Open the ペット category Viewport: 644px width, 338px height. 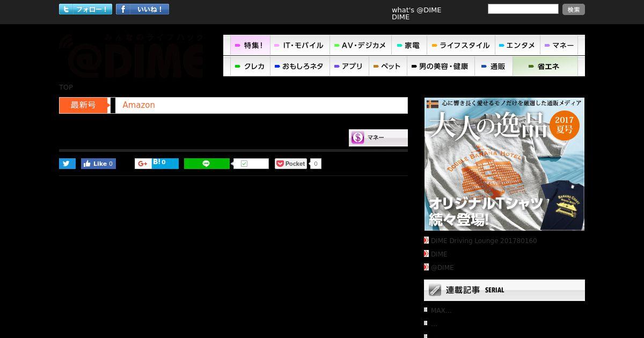coord(387,66)
